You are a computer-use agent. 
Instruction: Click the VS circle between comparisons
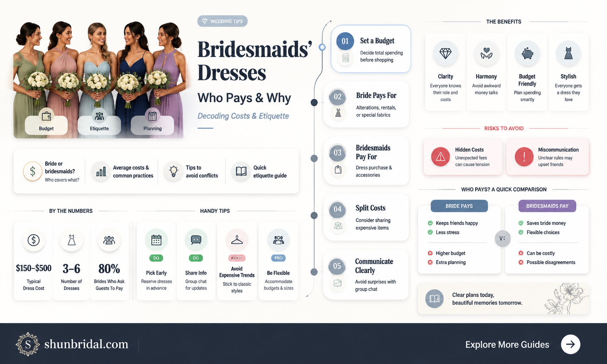(503, 238)
